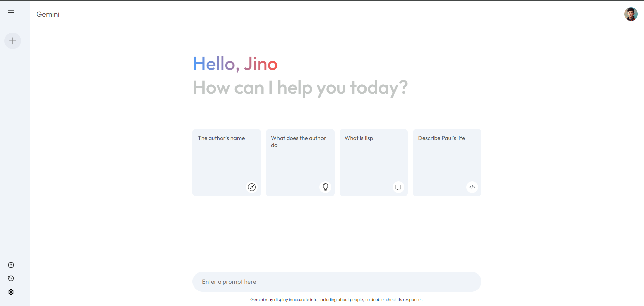Open the activity history icon
This screenshot has height=306, width=644.
pos(11,278)
